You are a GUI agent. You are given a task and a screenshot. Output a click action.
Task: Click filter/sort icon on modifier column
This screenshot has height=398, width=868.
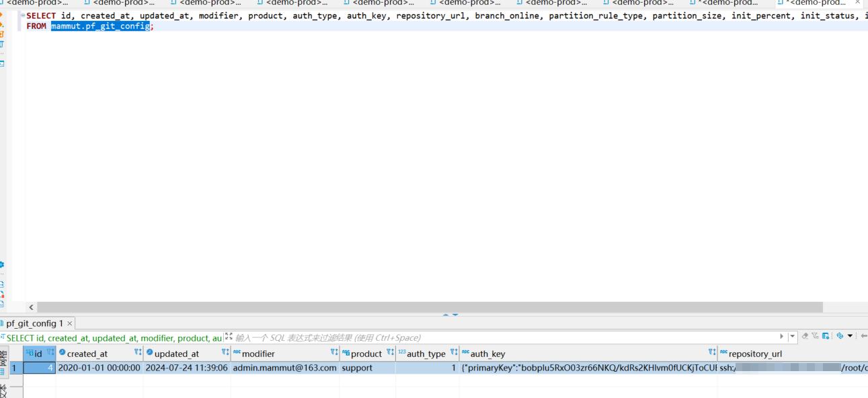pyautogui.click(x=334, y=353)
